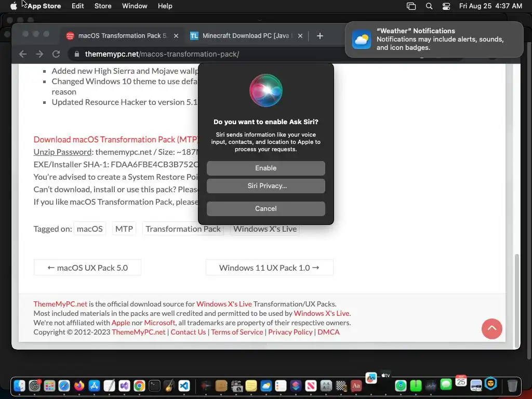532x399 pixels.
Task: Open Privacy Policy link
Action: (x=290, y=332)
